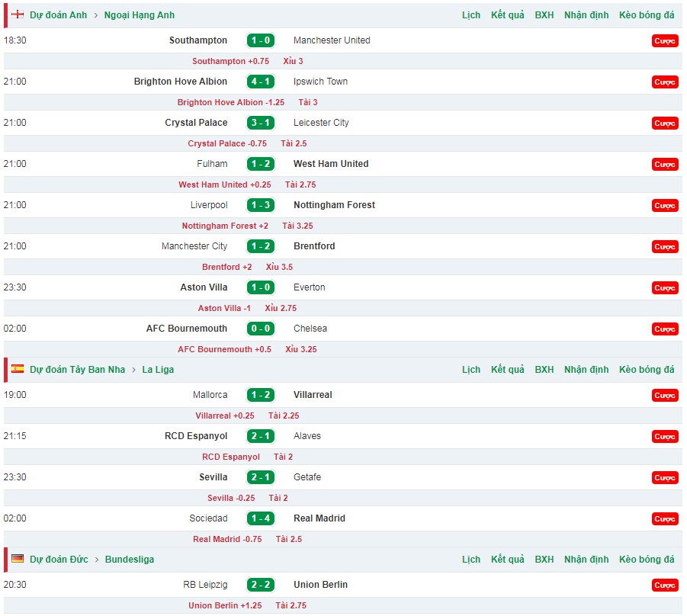The height and width of the screenshot is (616, 687).
Task: Click Tài 3.25 prediction under Liverpool
Action: point(297,226)
